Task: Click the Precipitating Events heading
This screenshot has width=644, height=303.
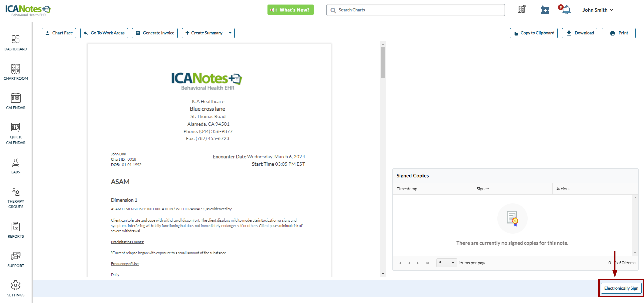Action: 127,242
